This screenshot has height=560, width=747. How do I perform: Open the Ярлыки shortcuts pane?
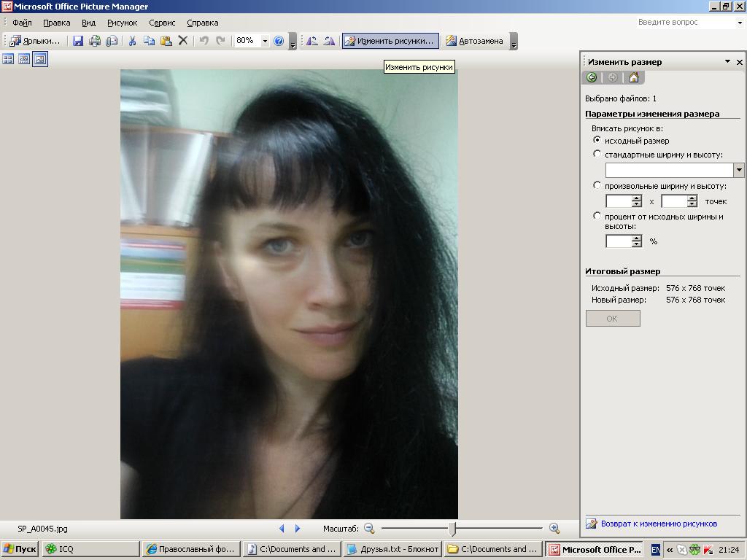[x=35, y=41]
